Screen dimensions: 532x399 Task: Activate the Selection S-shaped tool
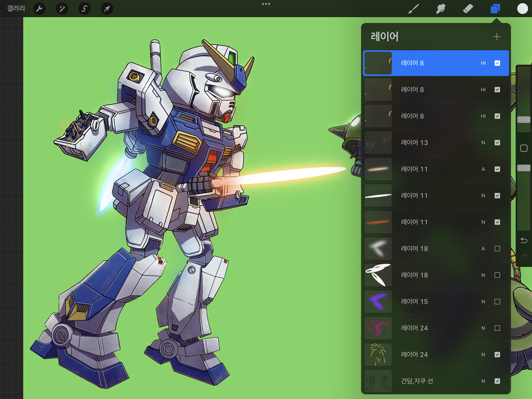84,8
